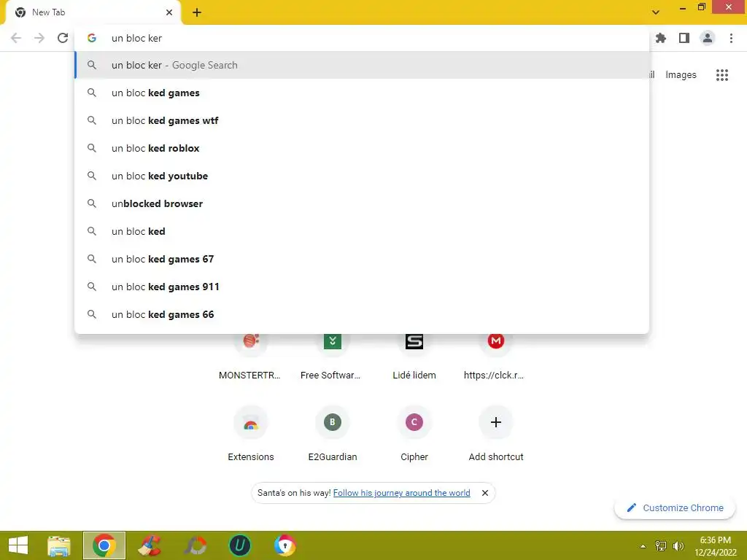Choose suggestion 'un bloc ked games'
The image size is (747, 560).
tap(362, 93)
